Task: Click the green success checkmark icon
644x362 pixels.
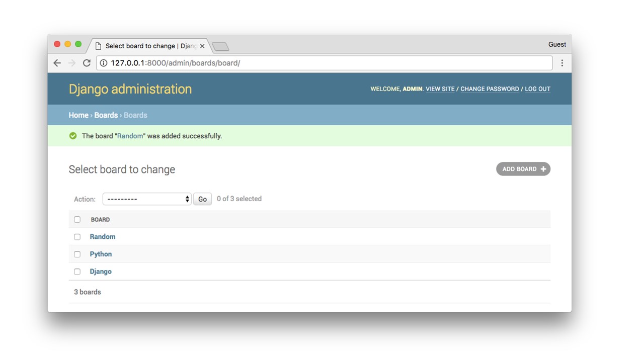Action: tap(73, 136)
